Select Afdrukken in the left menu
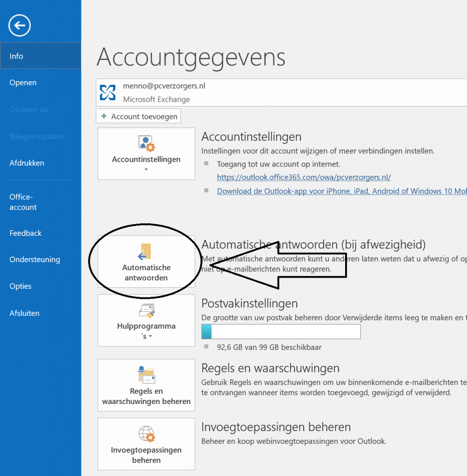 (27, 163)
